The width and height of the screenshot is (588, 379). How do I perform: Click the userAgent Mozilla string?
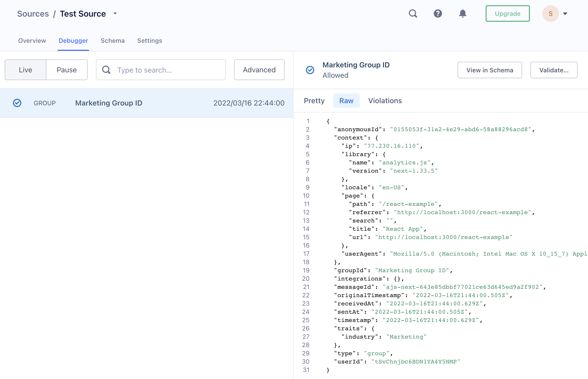click(x=488, y=254)
